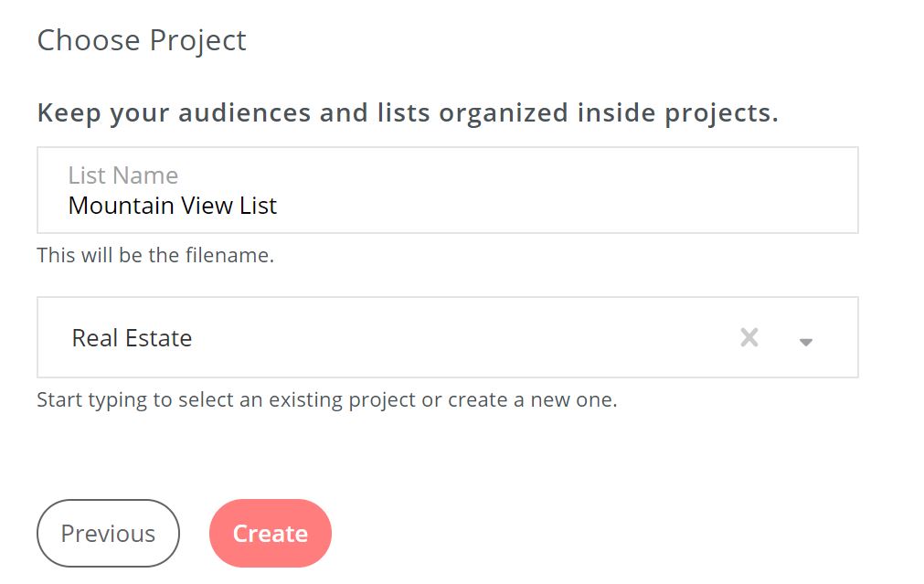
Task: Create the Mountain View List
Action: click(270, 534)
